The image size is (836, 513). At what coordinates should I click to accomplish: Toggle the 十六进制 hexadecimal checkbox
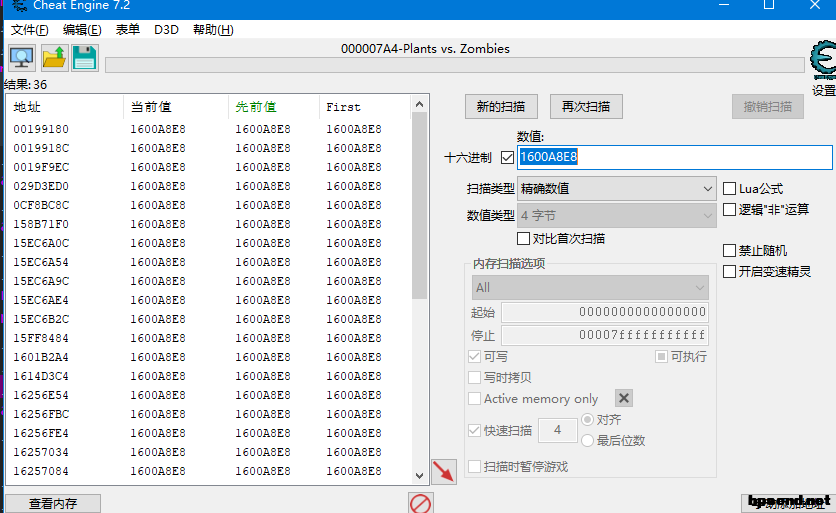tap(507, 157)
